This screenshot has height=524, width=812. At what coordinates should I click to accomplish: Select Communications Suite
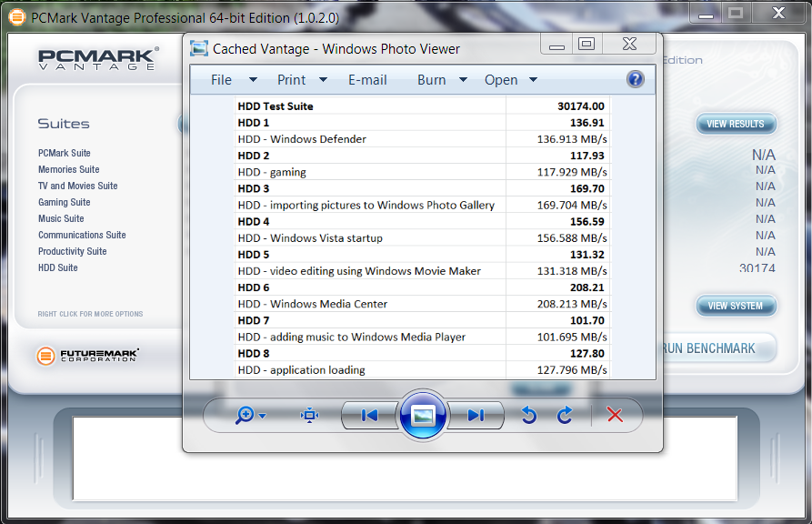point(82,235)
